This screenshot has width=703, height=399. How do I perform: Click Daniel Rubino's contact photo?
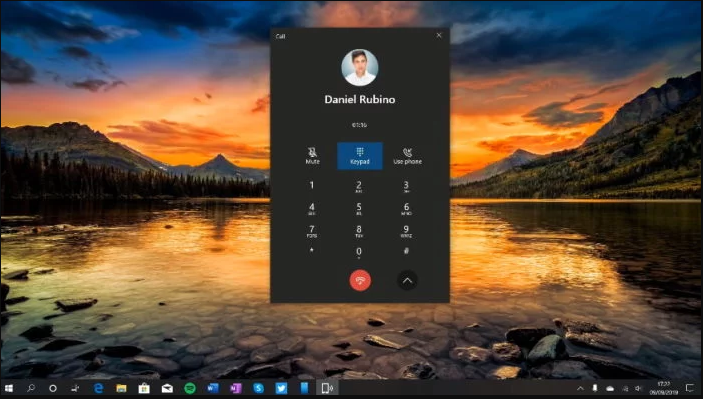(x=360, y=67)
